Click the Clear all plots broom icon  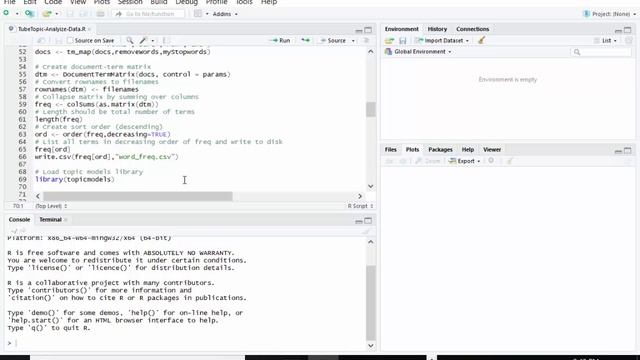click(x=509, y=161)
